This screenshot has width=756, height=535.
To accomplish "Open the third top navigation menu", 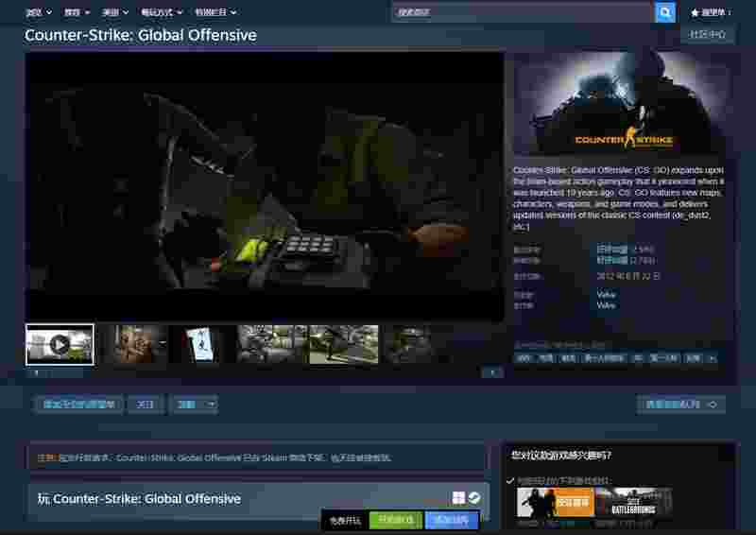I will pos(114,12).
